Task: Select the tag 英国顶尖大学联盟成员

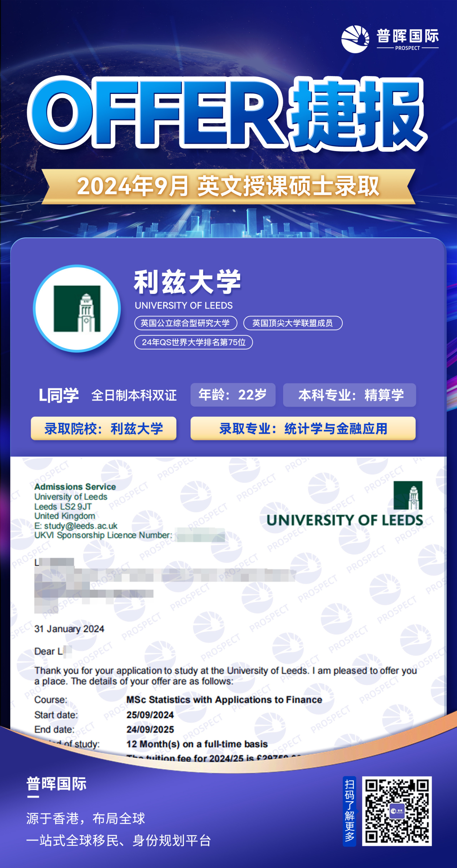Action: point(293,323)
